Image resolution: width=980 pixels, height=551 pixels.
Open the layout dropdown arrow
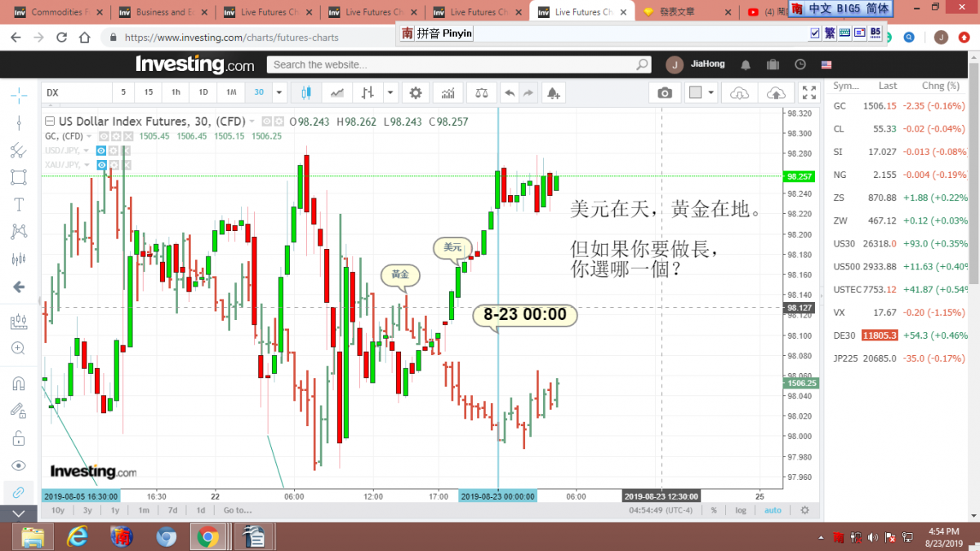[711, 92]
